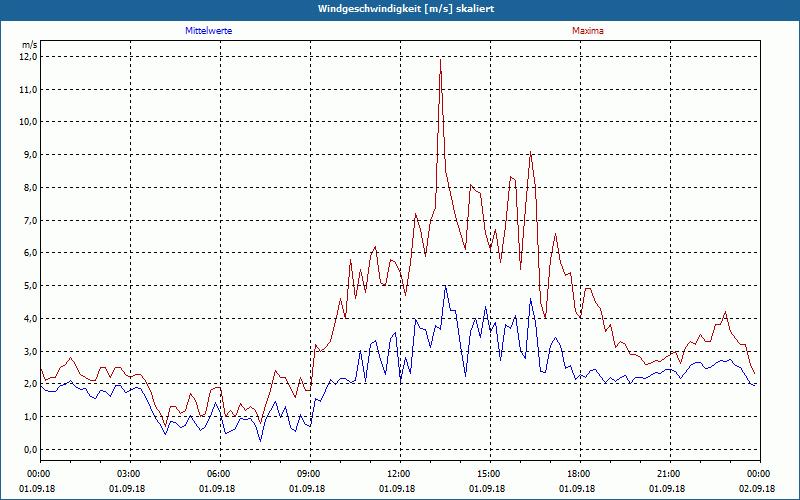Viewport: 800px width, 500px height.
Task: Click the '4,0' y-axis value
Action: [x=31, y=319]
